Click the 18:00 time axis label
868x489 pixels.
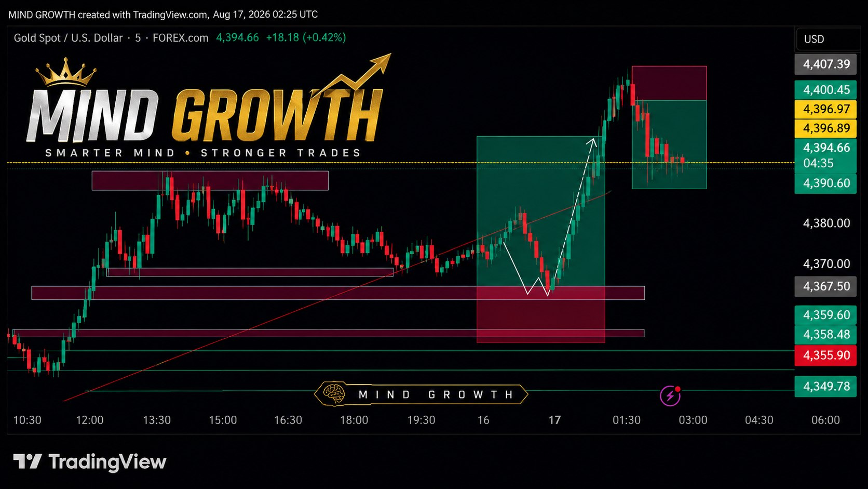[354, 420]
